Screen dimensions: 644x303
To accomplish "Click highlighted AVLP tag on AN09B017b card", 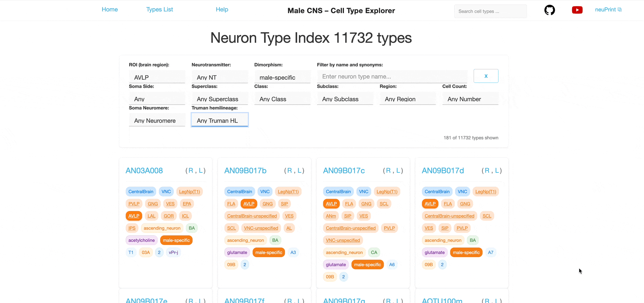I will coord(249,204).
